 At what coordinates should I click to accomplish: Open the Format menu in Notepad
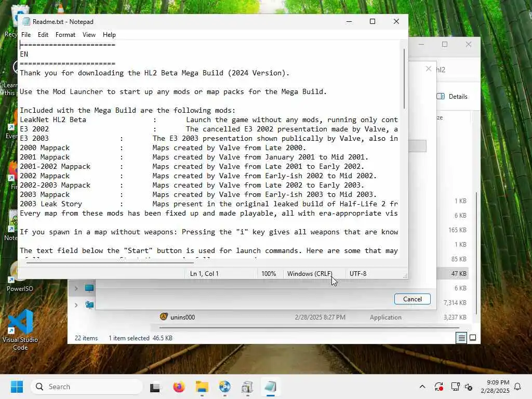click(65, 35)
